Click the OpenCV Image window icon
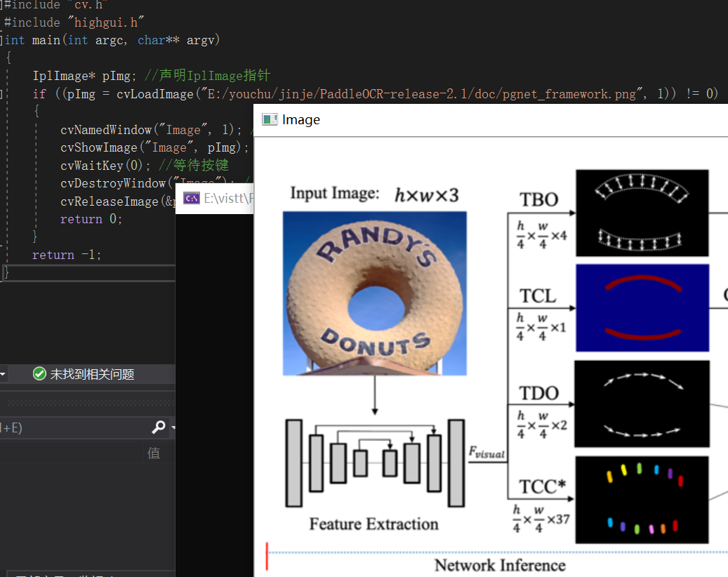 pos(270,119)
